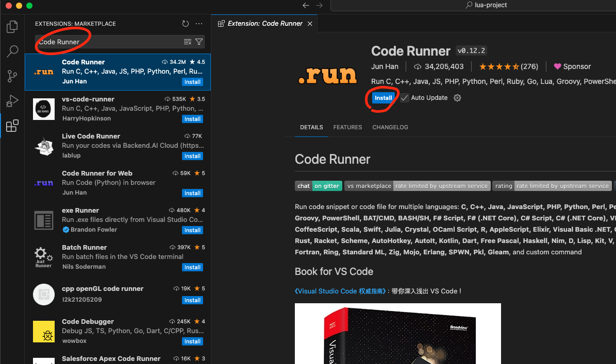Open the extensions More Actions menu
This screenshot has width=616, height=364.
pyautogui.click(x=199, y=23)
